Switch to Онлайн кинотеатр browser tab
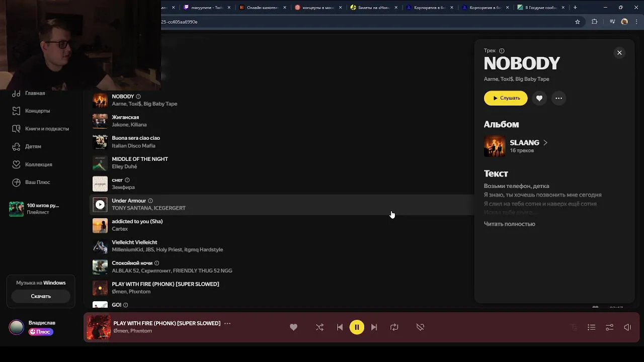 click(x=262, y=8)
